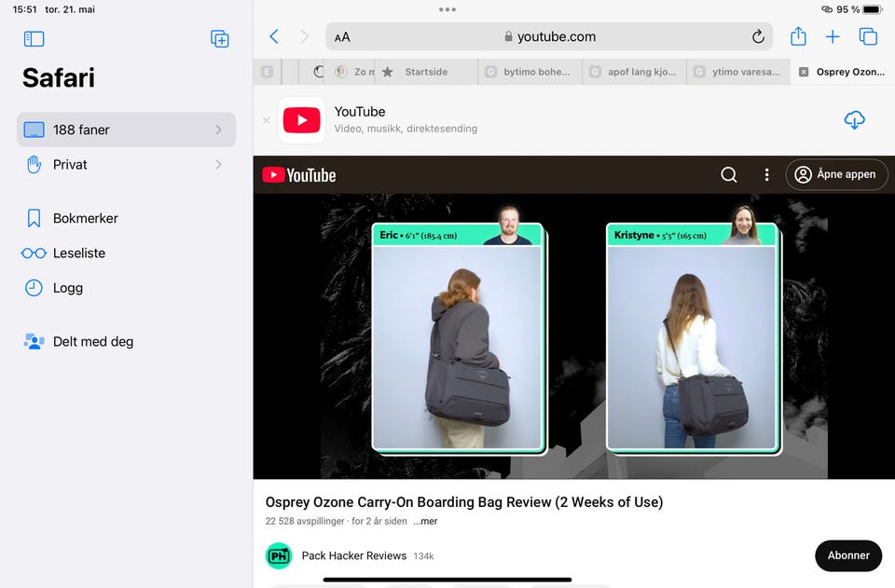Image resolution: width=895 pixels, height=588 pixels.
Task: Dismiss the YouTube app banner
Action: [x=267, y=120]
